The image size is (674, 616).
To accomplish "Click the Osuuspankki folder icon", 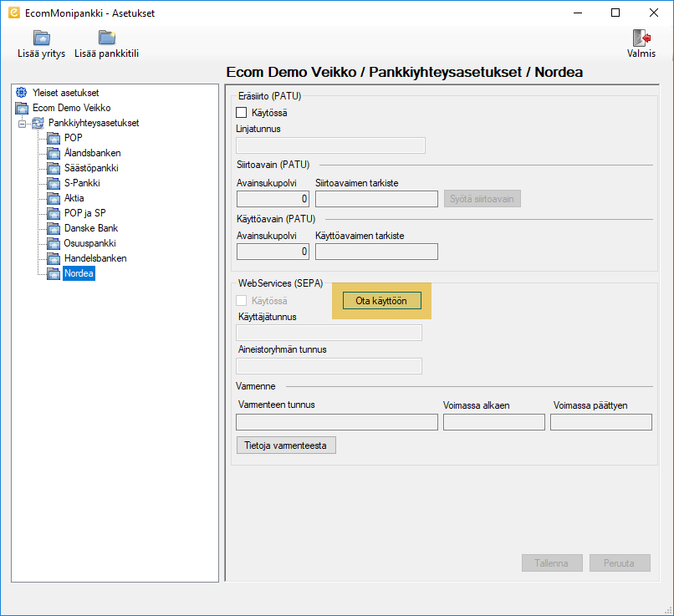I will pyautogui.click(x=54, y=243).
